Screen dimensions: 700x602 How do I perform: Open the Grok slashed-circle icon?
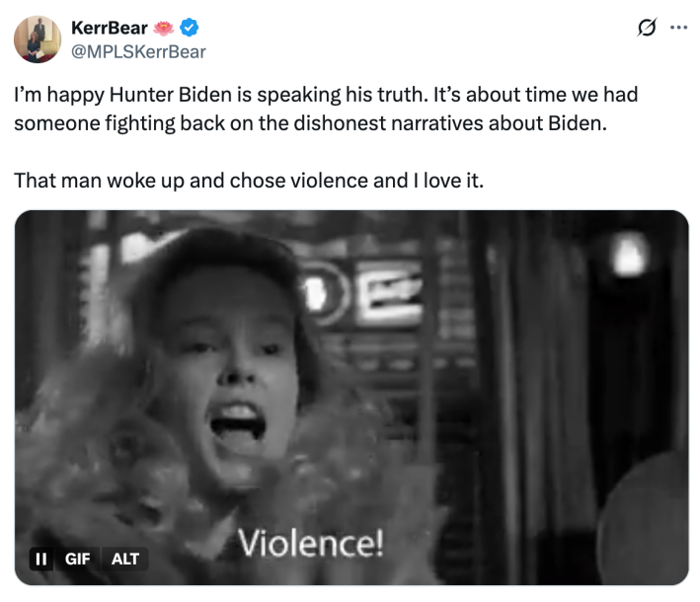click(x=647, y=28)
